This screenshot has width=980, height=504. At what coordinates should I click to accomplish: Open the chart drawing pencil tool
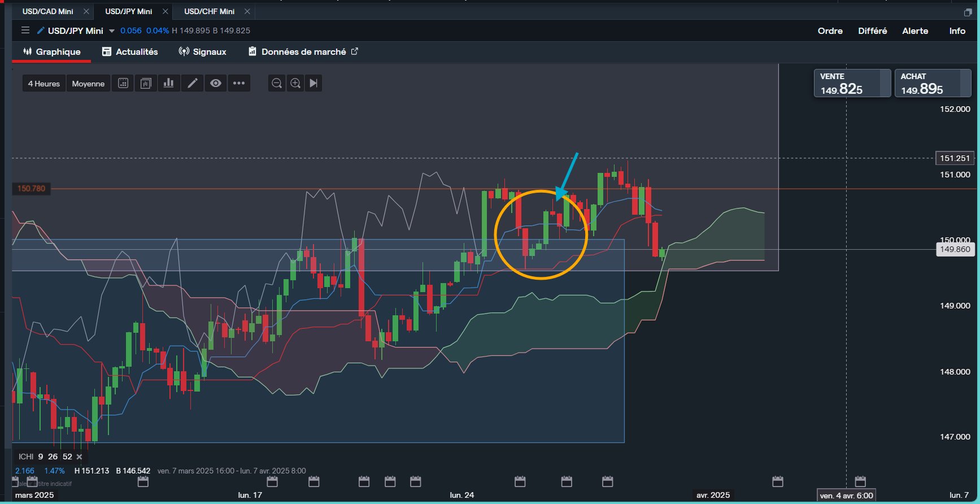pos(192,84)
